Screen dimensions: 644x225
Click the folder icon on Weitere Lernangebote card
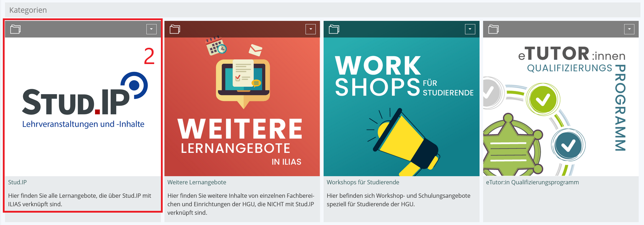click(x=175, y=29)
